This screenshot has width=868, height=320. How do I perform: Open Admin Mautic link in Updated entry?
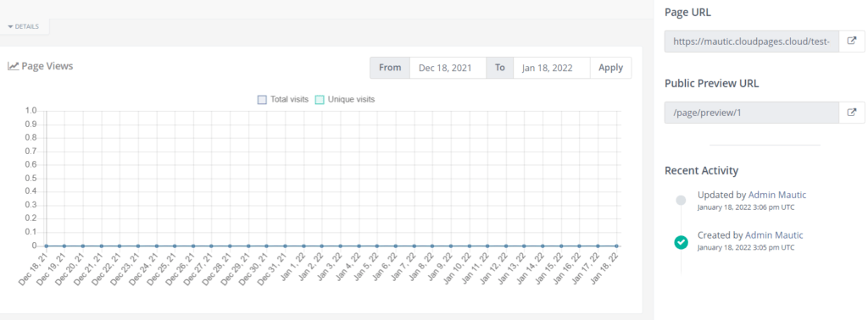[x=777, y=195]
